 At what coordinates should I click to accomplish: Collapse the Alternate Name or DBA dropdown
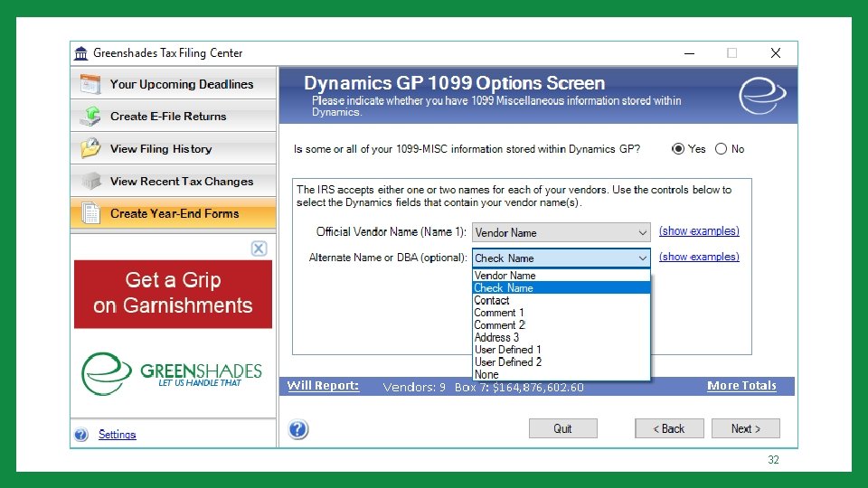(561, 258)
